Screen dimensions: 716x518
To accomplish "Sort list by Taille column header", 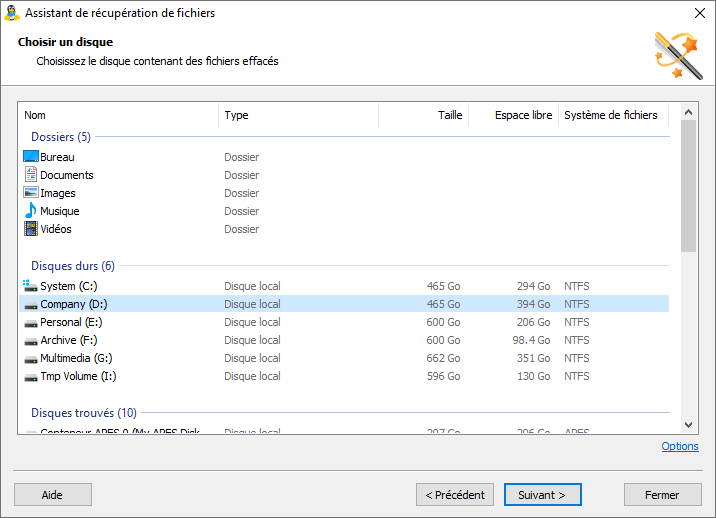I will [x=423, y=115].
